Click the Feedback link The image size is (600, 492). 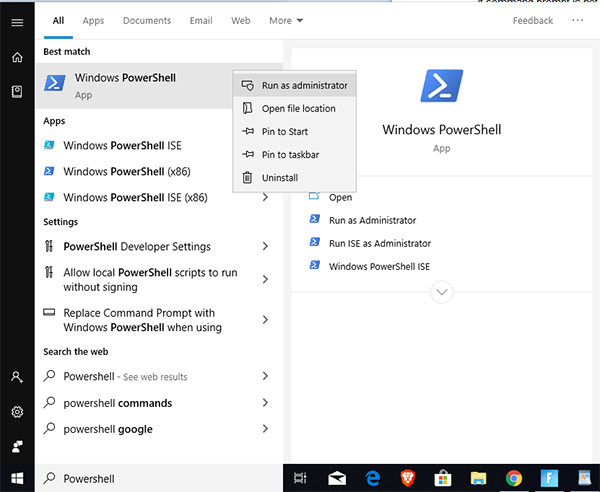pyautogui.click(x=533, y=21)
